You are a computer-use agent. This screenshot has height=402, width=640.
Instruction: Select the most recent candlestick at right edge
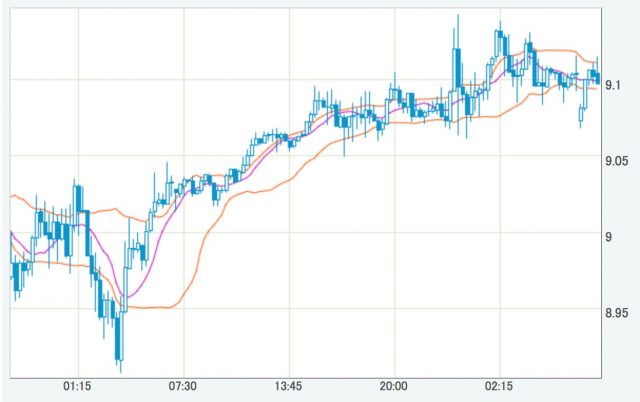click(596, 76)
